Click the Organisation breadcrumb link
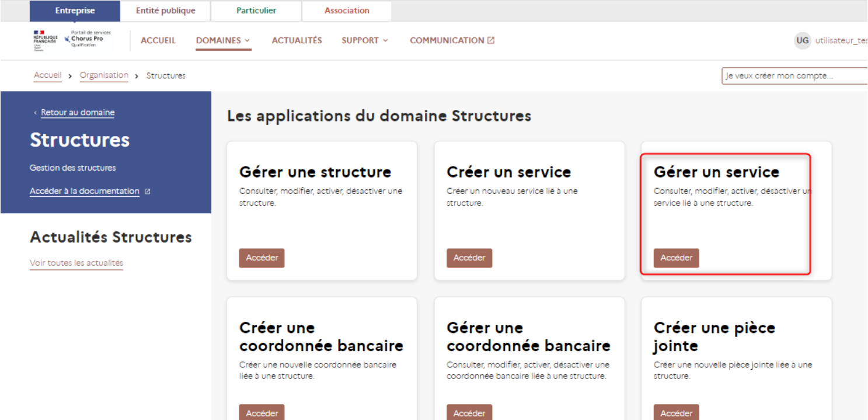 (x=104, y=75)
